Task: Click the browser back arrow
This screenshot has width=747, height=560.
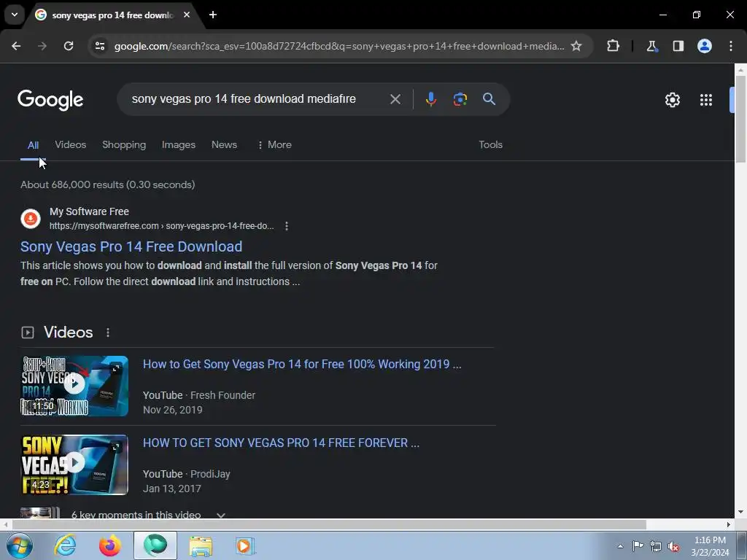Action: coord(16,46)
